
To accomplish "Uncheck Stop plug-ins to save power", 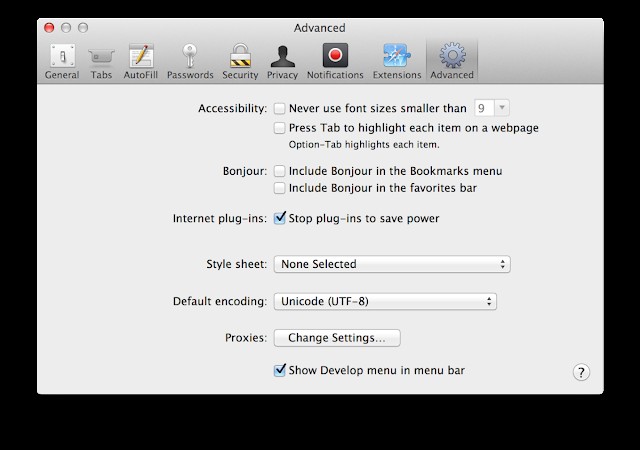I will click(x=280, y=218).
